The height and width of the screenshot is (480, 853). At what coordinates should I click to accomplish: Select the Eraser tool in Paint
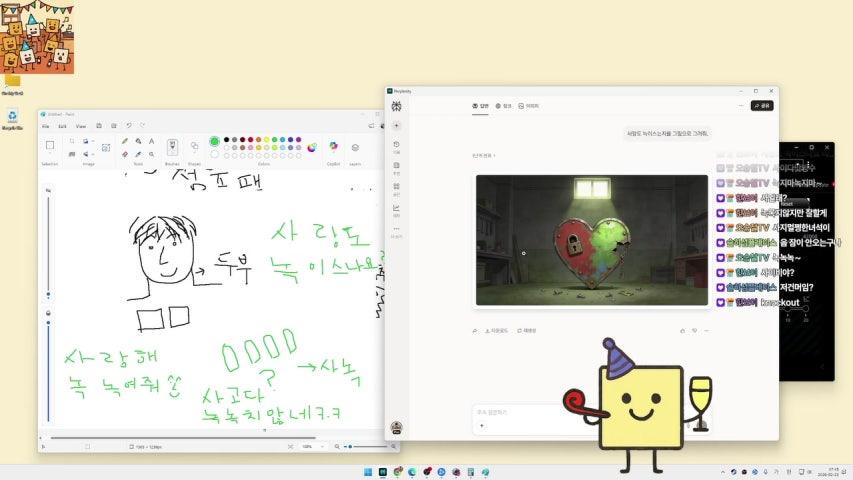coord(125,154)
